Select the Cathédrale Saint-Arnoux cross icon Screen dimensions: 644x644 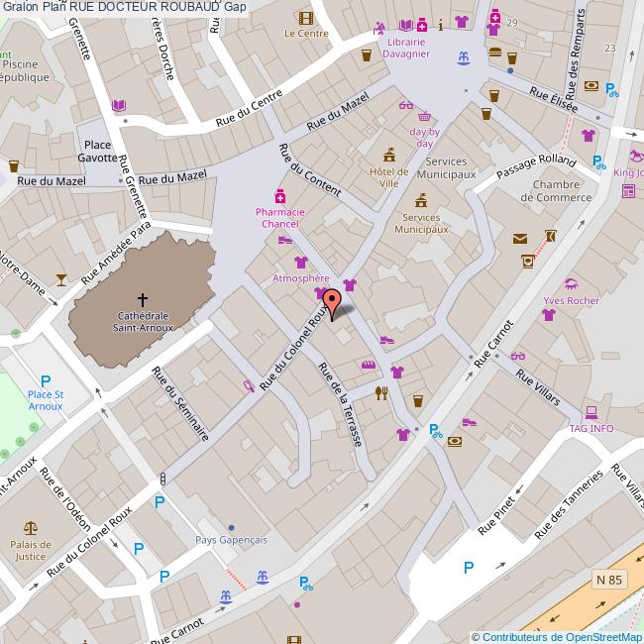pos(143,298)
